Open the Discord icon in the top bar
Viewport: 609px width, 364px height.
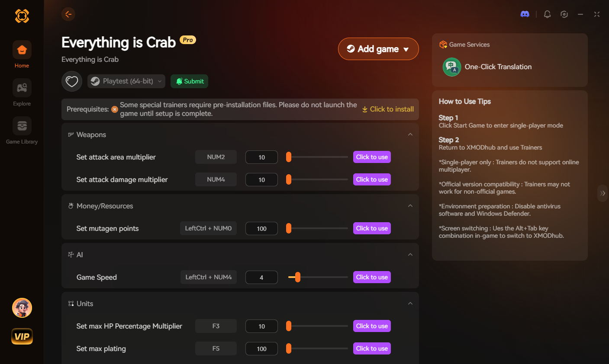525,14
